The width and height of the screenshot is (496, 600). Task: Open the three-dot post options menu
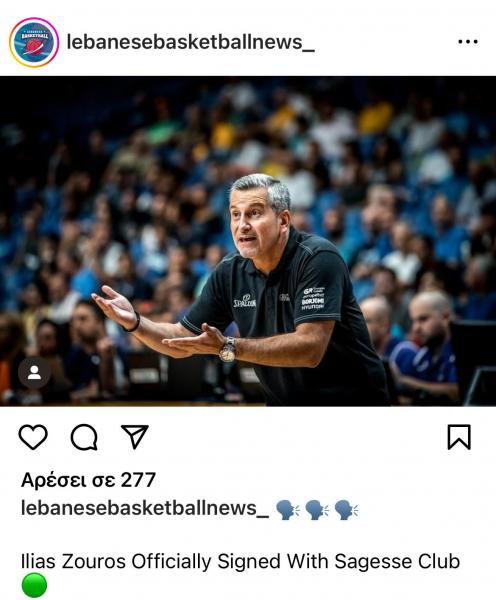coord(468,41)
